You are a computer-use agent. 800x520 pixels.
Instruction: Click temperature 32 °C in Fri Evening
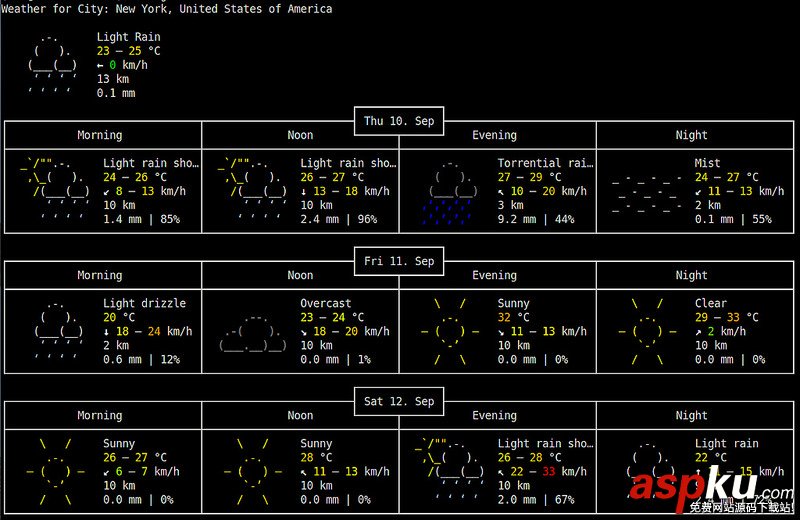(513, 317)
